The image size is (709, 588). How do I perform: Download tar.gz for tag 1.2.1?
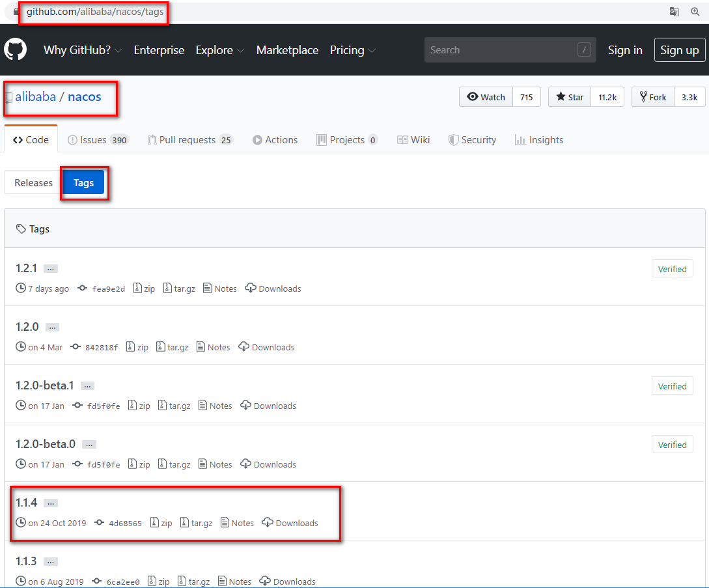point(179,288)
